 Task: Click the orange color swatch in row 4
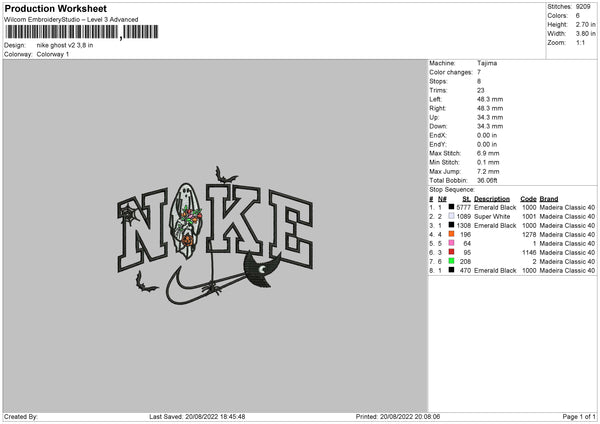(x=452, y=234)
